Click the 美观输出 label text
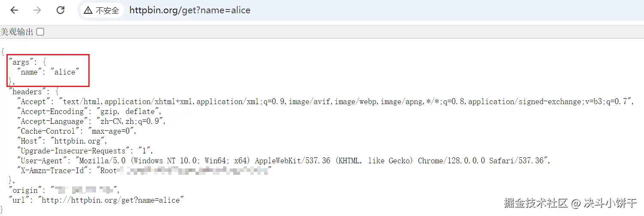The image size is (644, 216). pos(17,32)
